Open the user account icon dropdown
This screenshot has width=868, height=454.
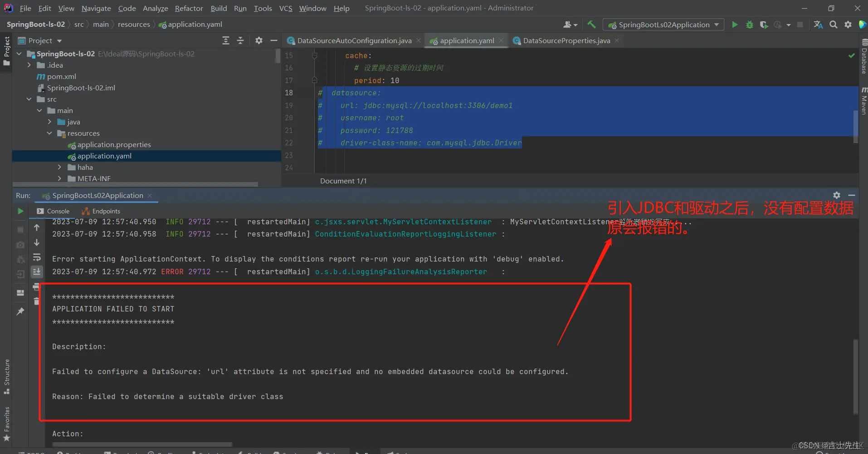tap(570, 25)
